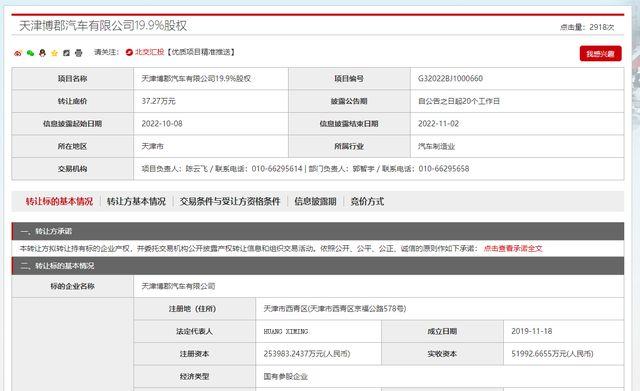Click the 项目编号 label cell

click(349, 78)
